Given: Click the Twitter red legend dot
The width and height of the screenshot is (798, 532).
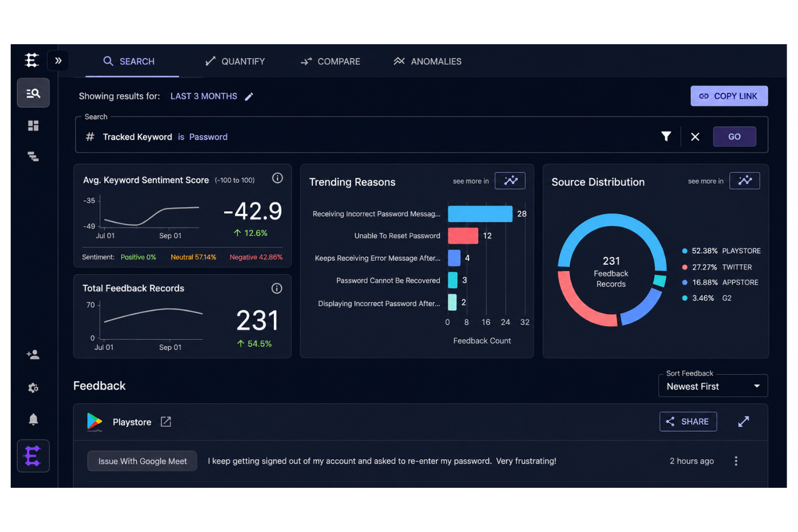Looking at the screenshot, I should click(x=685, y=267).
